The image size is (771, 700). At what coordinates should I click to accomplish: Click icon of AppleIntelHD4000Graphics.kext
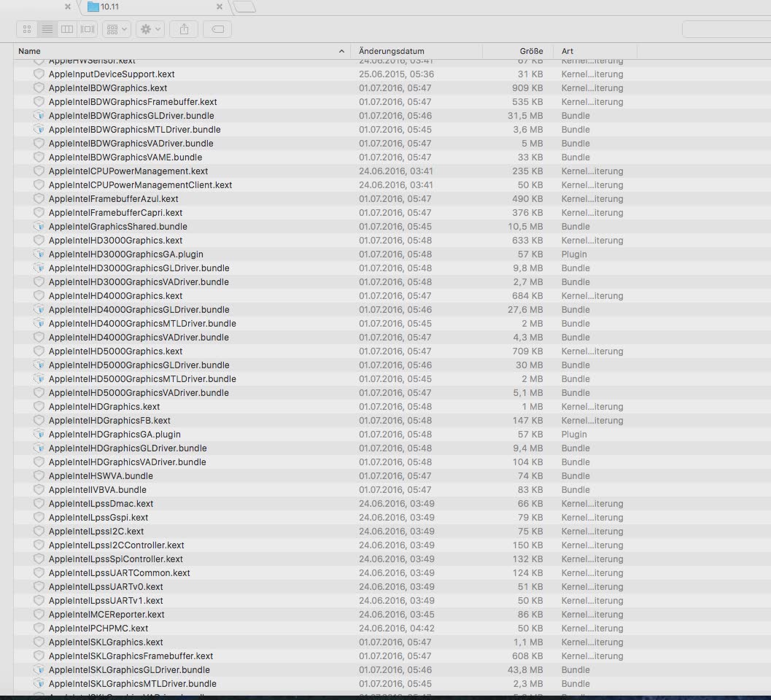click(x=39, y=296)
